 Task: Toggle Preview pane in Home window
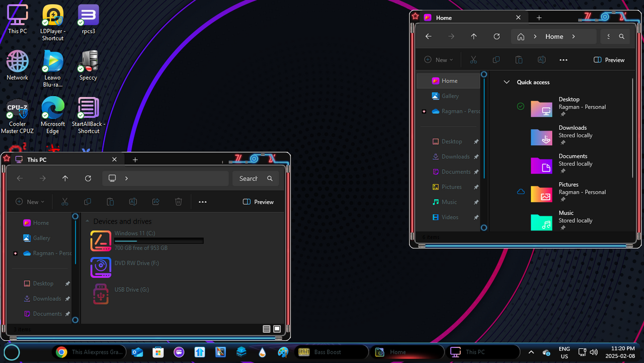point(609,60)
